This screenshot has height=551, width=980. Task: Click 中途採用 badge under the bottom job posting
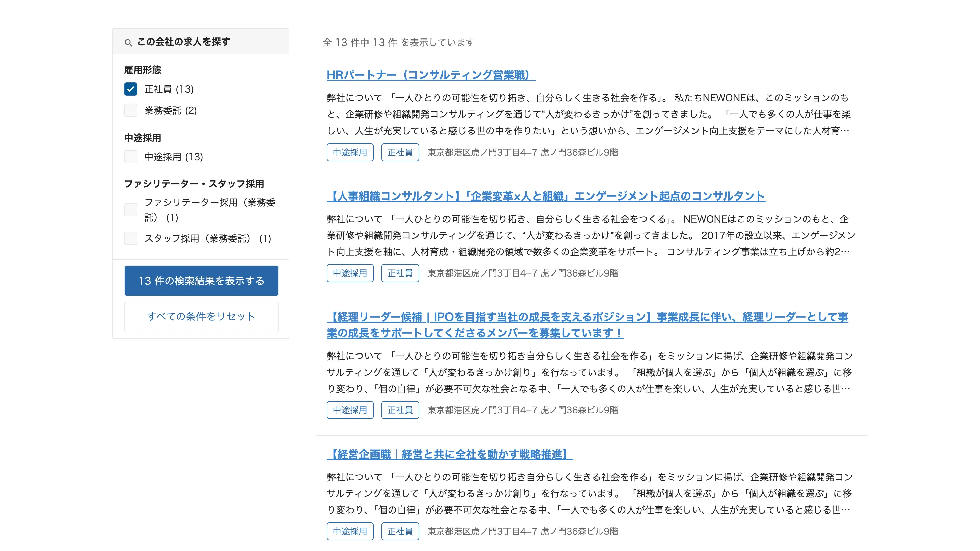pyautogui.click(x=350, y=531)
